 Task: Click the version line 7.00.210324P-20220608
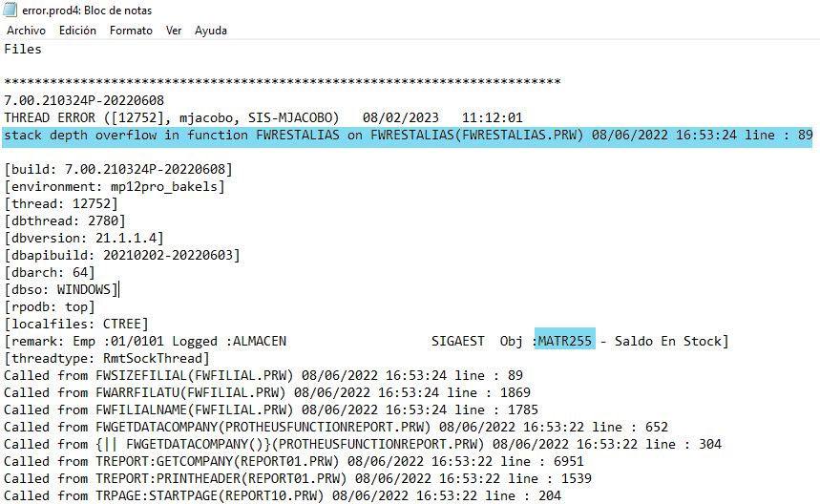coord(84,100)
